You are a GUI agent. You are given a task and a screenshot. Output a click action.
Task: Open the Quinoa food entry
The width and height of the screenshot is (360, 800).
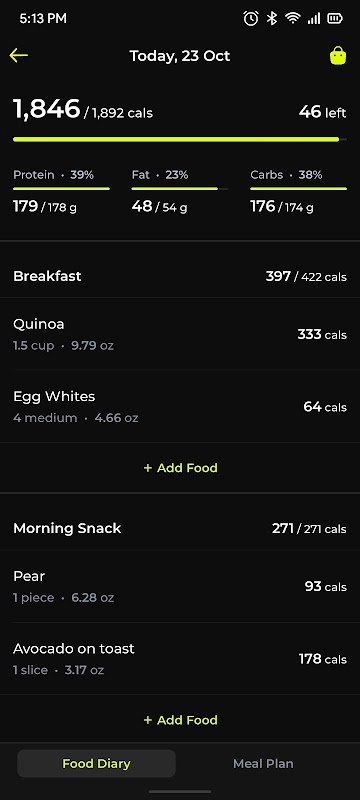click(x=180, y=335)
